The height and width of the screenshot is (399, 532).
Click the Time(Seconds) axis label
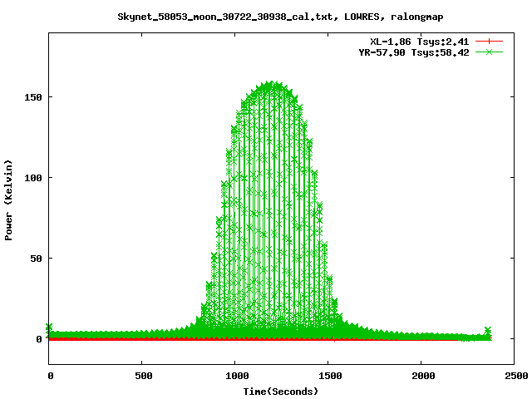coord(281,392)
